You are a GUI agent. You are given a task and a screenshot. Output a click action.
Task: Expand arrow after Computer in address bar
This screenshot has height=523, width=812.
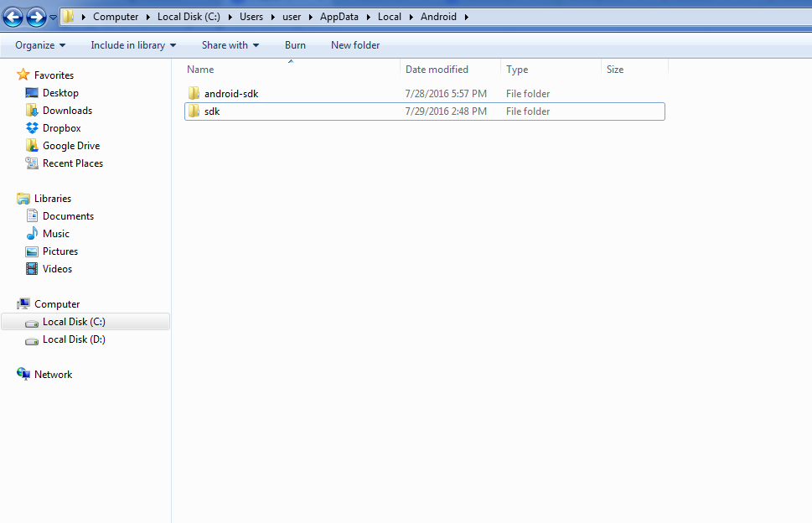click(148, 17)
